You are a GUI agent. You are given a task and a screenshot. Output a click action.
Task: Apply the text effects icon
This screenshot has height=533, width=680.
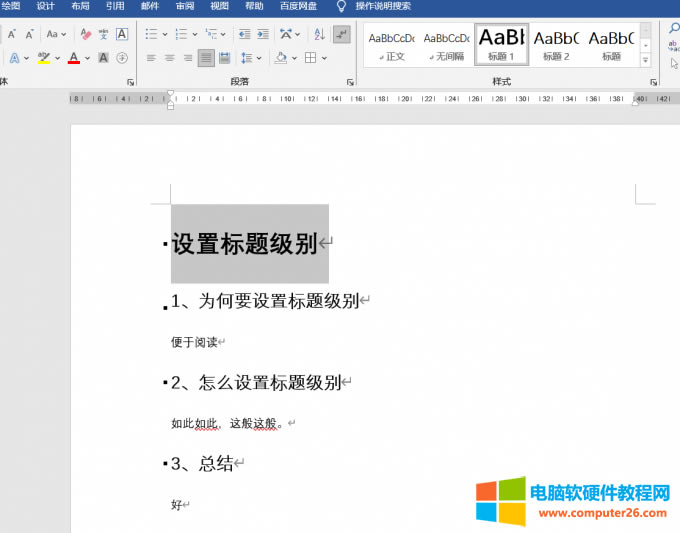point(14,58)
